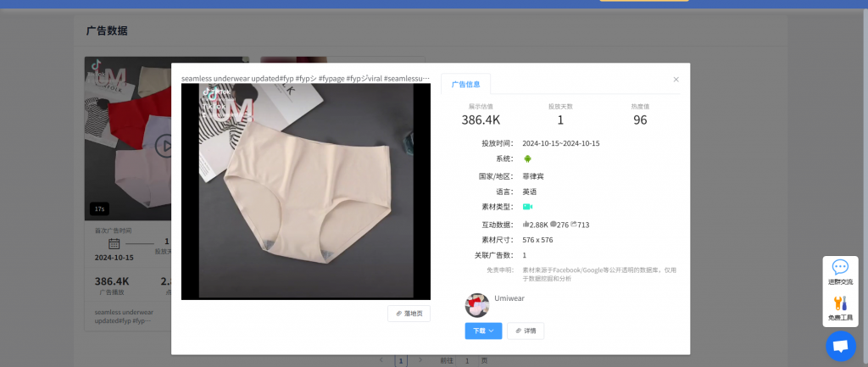
Task: Click the comments count icon
Action: [553, 225]
